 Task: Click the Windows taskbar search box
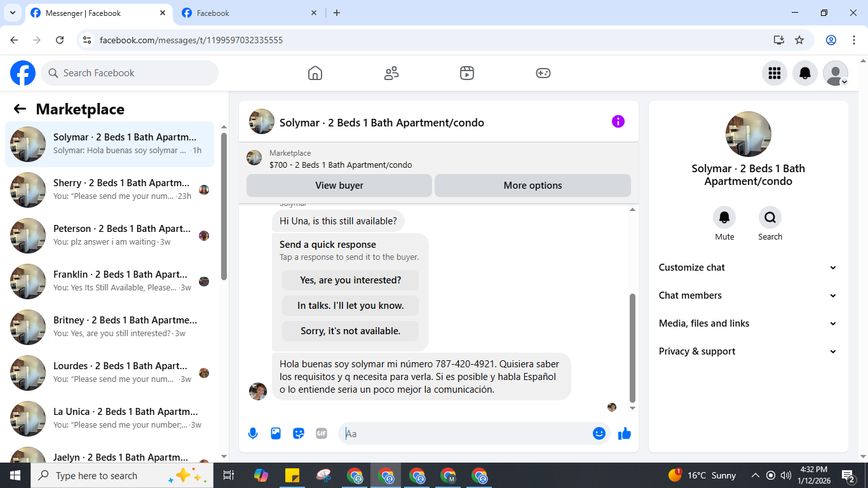pyautogui.click(x=122, y=475)
